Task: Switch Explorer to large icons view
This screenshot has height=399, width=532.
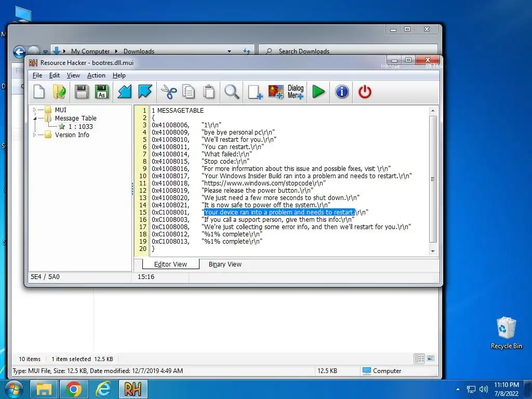Action: pyautogui.click(x=431, y=358)
